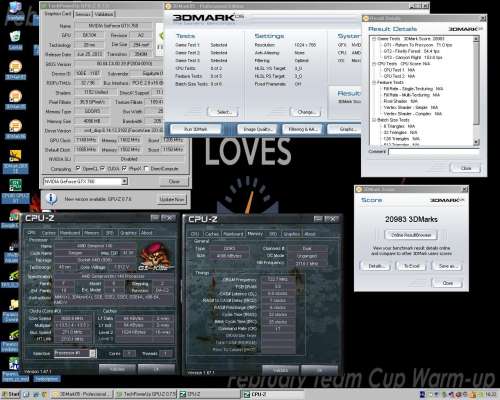The image size is (500, 400).
Task: Open the Mainboard tab in left CPU-Z window
Action: click(70, 233)
